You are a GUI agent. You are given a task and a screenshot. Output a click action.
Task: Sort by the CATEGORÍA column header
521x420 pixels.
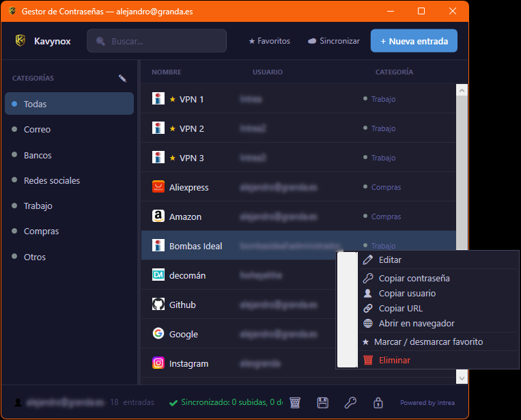click(x=394, y=72)
